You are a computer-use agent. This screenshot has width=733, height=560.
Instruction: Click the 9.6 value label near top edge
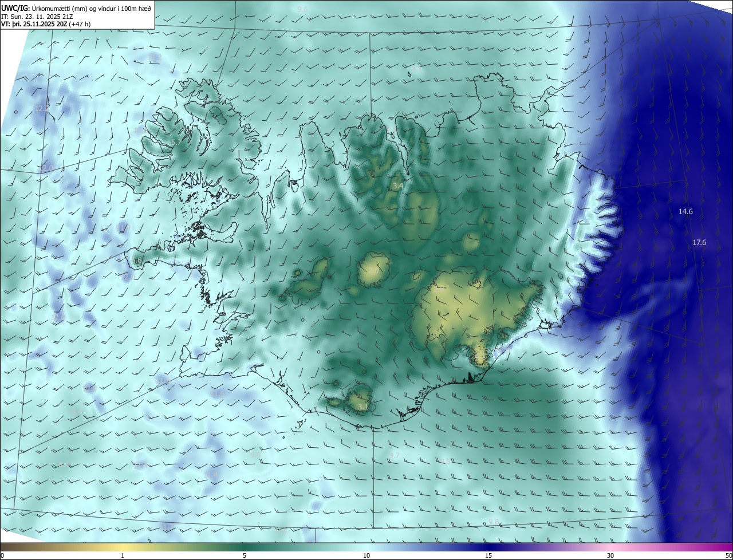pyautogui.click(x=303, y=10)
